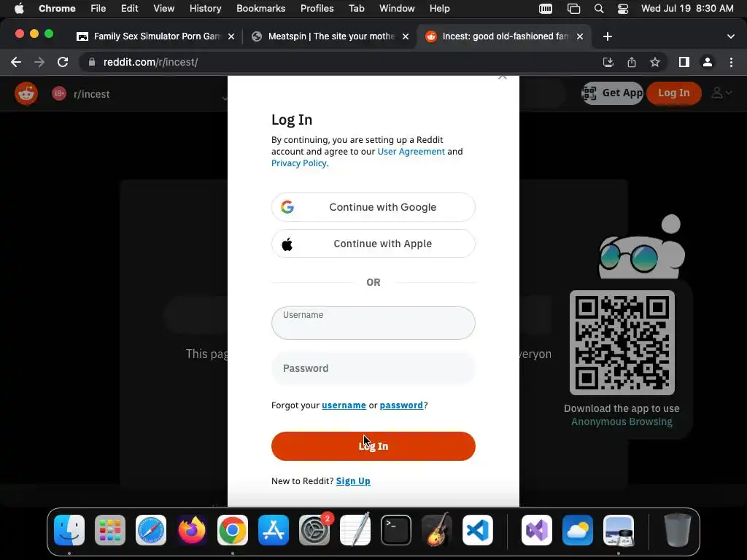Open Finder from the dock
Viewport: 747px width, 560px height.
pyautogui.click(x=69, y=530)
